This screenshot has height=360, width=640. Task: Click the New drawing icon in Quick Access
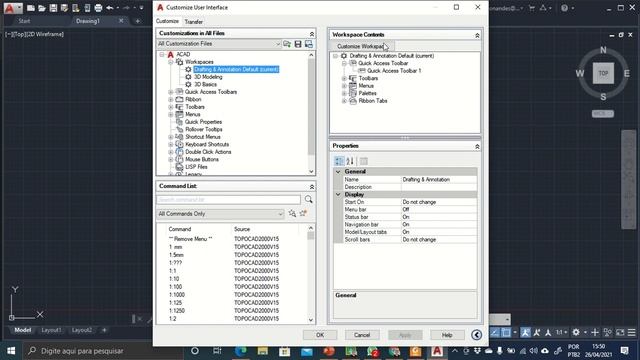(x=31, y=8)
